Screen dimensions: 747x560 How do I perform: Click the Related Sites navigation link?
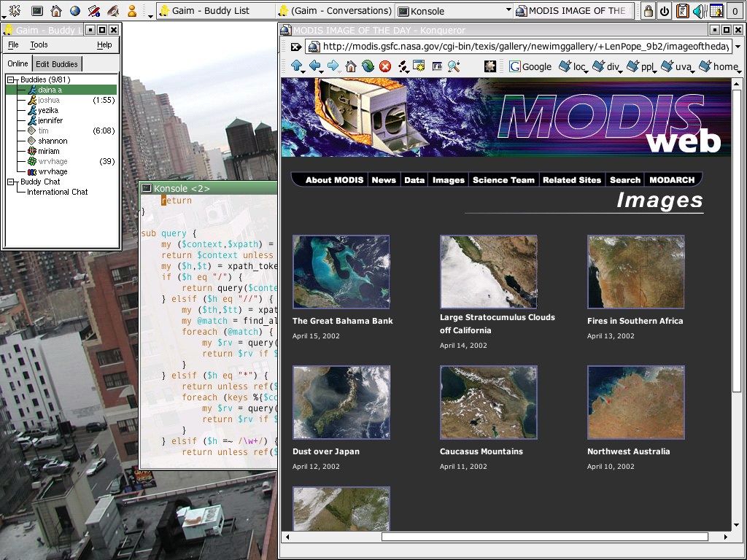pyautogui.click(x=572, y=180)
